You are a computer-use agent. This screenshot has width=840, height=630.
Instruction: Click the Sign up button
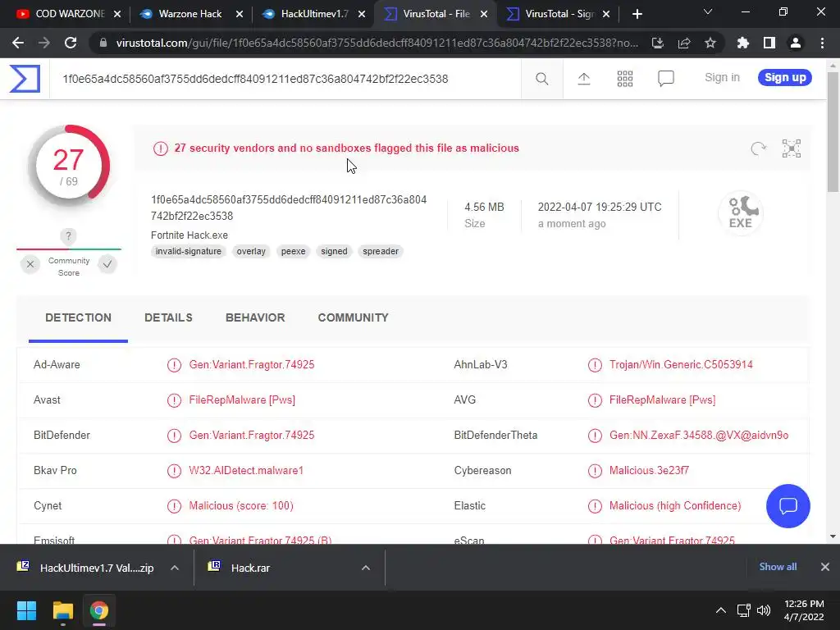[x=785, y=78]
